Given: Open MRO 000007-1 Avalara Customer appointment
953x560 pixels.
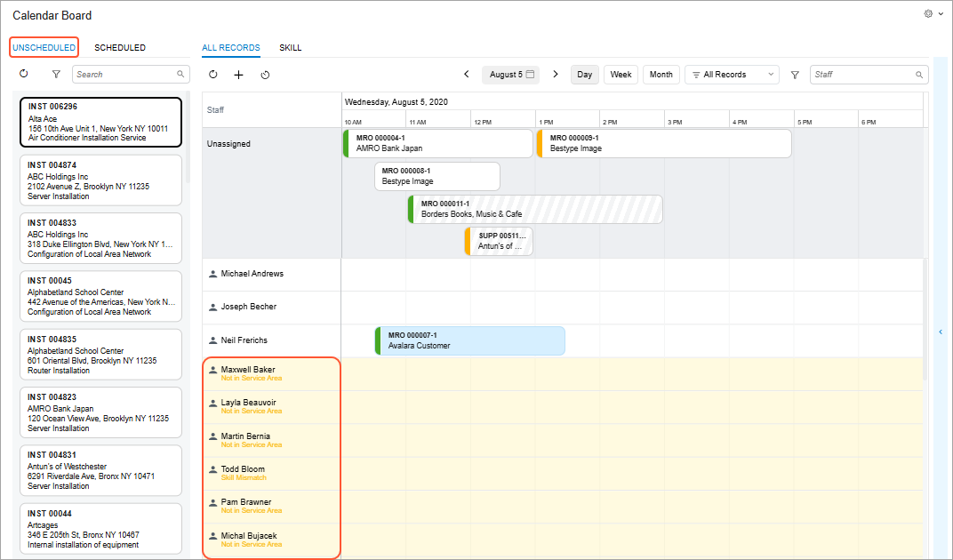Looking at the screenshot, I should [x=470, y=340].
